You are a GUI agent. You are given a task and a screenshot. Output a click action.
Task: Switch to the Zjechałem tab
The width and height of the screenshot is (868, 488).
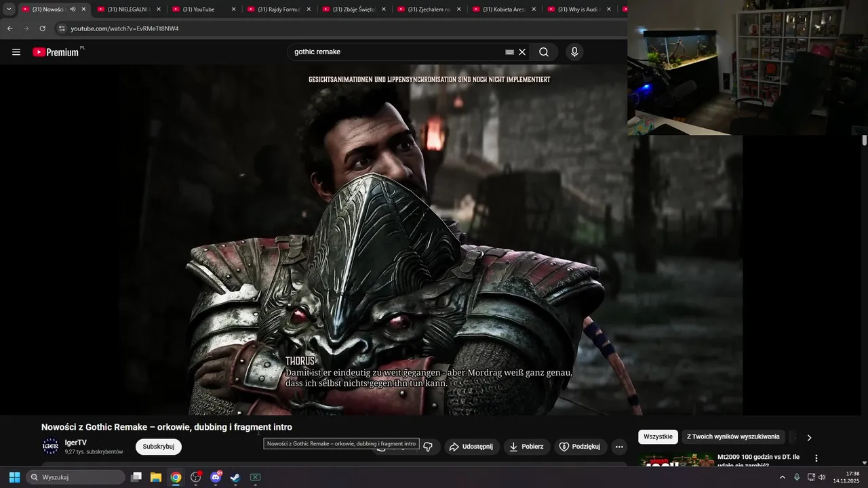(x=428, y=9)
